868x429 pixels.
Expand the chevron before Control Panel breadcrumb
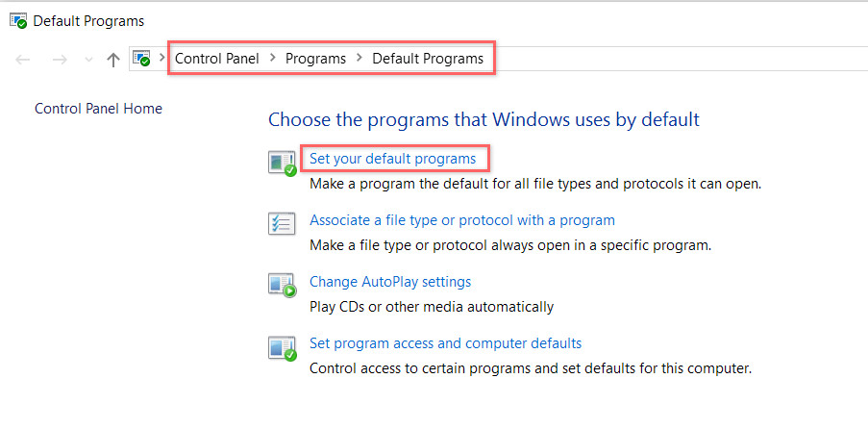[x=162, y=59]
